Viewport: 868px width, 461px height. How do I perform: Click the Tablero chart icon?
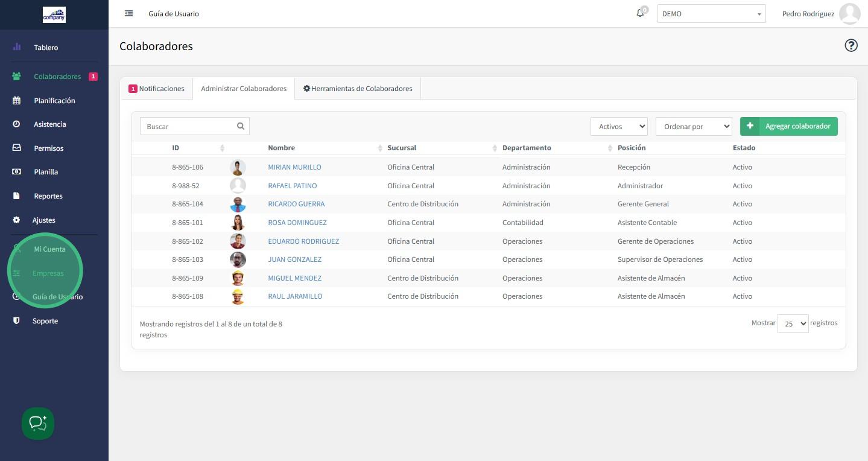click(x=17, y=47)
